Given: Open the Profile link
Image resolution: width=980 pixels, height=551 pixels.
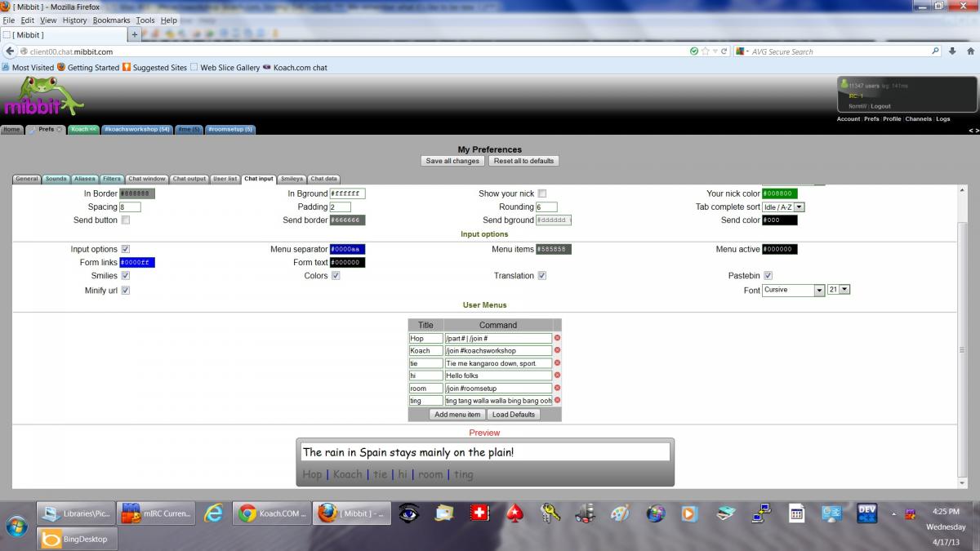Looking at the screenshot, I should [892, 119].
